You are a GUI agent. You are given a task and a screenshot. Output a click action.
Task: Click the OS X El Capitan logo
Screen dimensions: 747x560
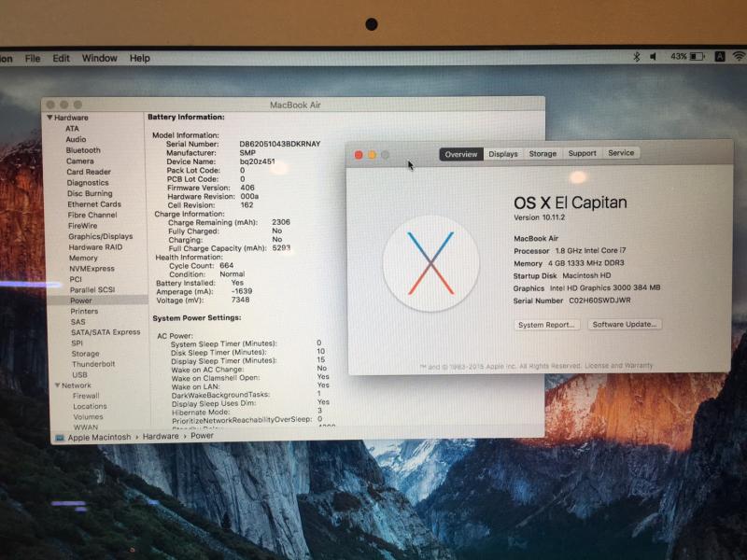(431, 264)
